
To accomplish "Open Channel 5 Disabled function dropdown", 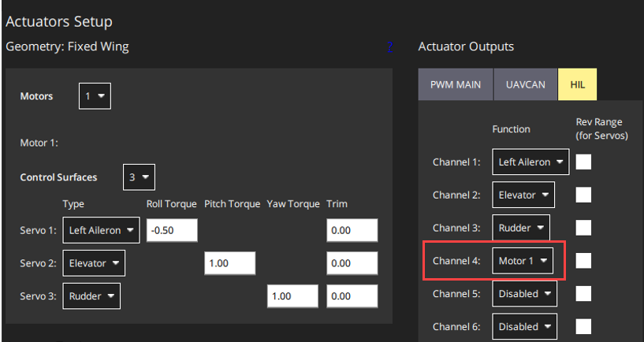I will pos(524,294).
